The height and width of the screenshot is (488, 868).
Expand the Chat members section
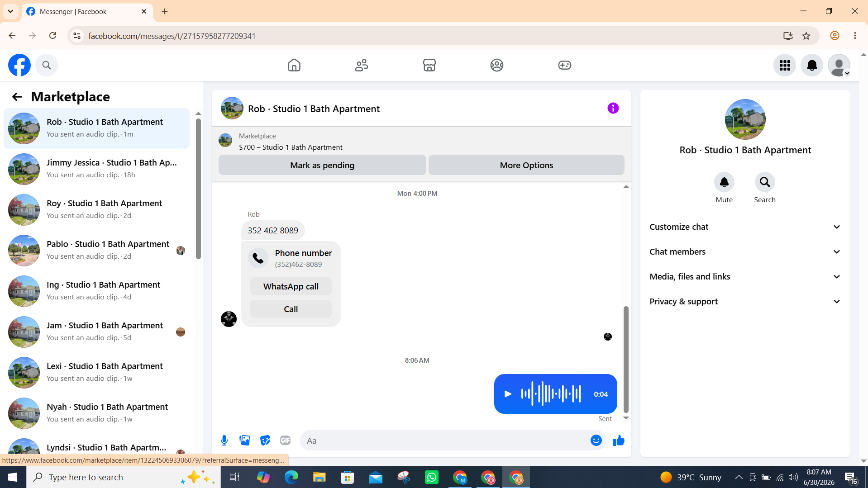[x=745, y=252]
